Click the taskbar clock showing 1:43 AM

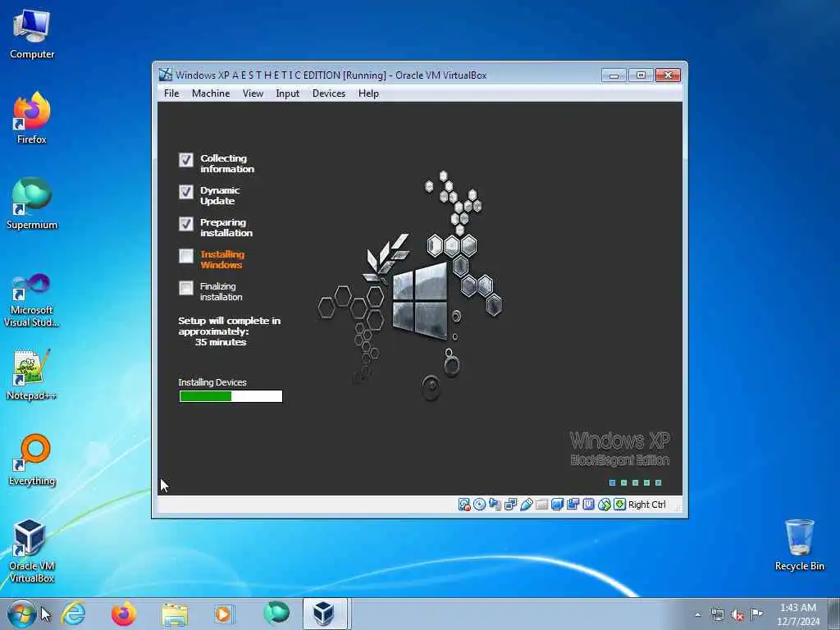click(798, 614)
